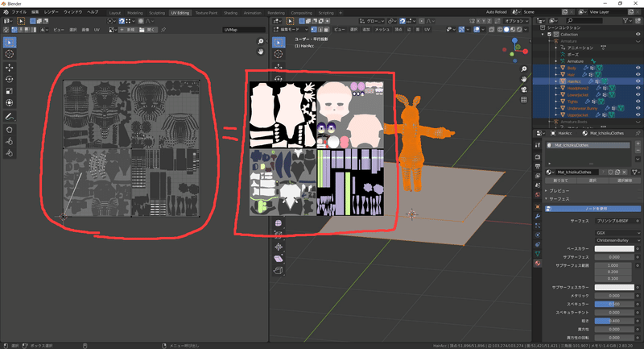This screenshot has height=349, width=644.
Task: Adjust the Specular 0.500 slider
Action: [x=614, y=304]
